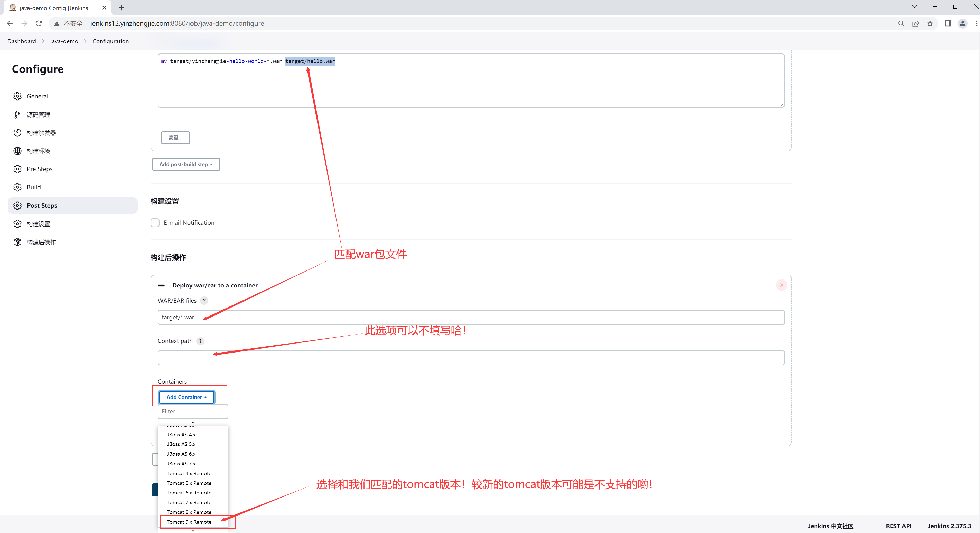Choose Tomcat 9.x Remote from list
This screenshot has width=980, height=533.
pyautogui.click(x=189, y=522)
